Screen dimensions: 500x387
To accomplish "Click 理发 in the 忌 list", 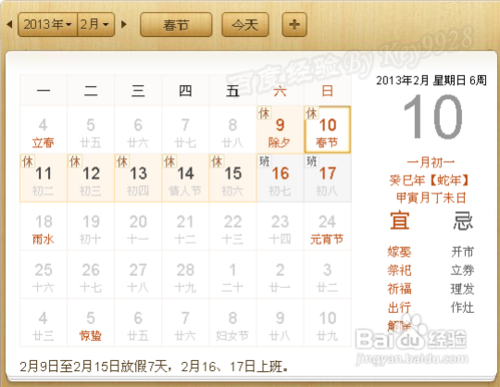I will (463, 289).
